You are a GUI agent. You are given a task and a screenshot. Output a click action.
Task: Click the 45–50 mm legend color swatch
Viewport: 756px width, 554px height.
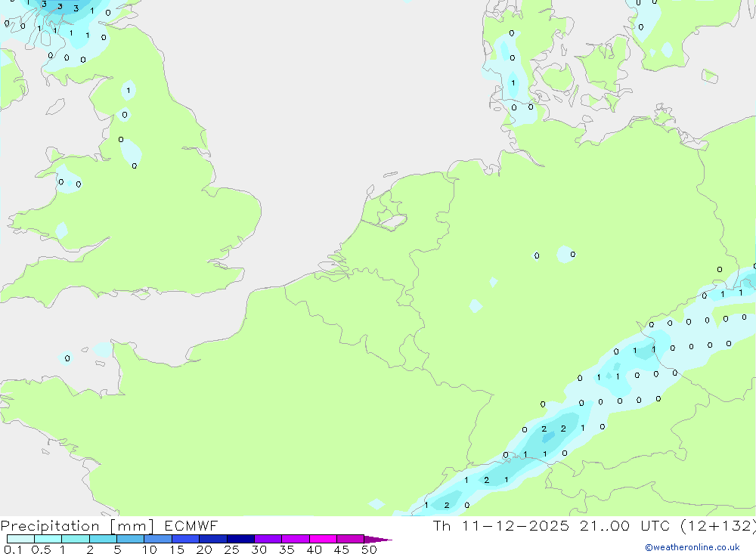[x=351, y=539]
